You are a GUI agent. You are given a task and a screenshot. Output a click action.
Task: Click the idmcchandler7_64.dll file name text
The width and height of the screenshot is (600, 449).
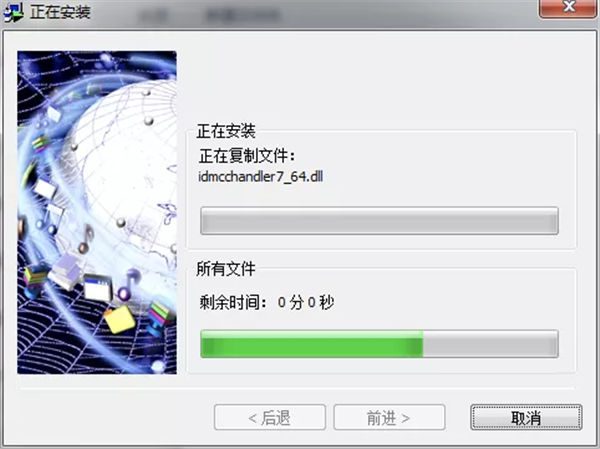tap(261, 176)
